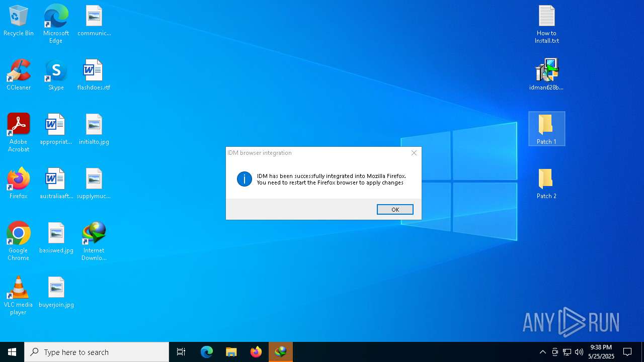Select the supplymuc... image file icon

click(94, 184)
